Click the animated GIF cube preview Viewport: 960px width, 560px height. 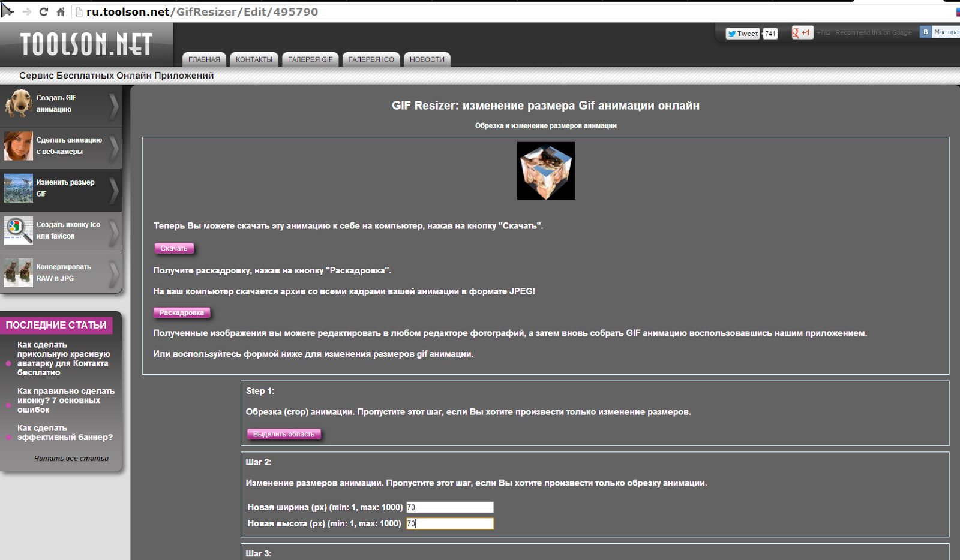click(x=545, y=170)
